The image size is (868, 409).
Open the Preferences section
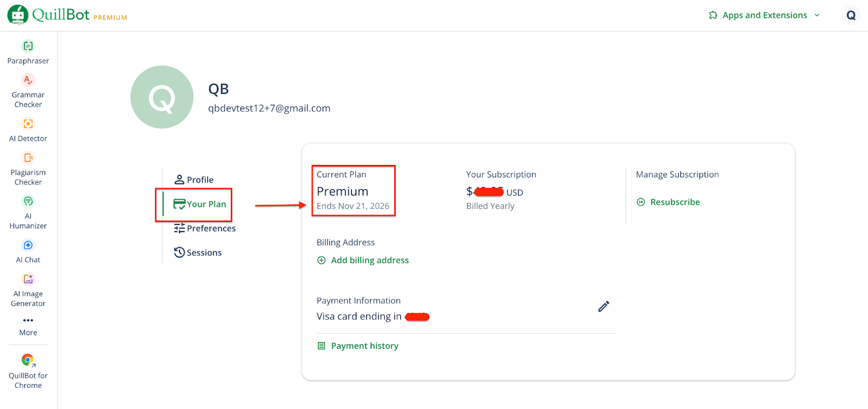click(x=204, y=228)
